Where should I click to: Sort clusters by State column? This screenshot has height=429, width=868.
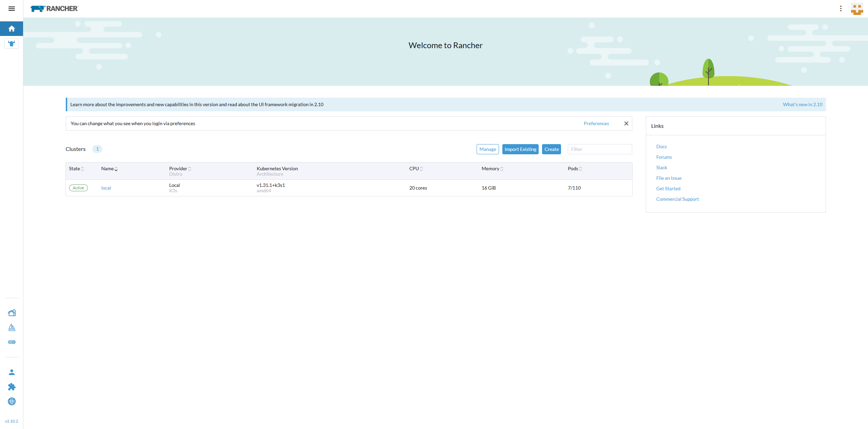(76, 169)
